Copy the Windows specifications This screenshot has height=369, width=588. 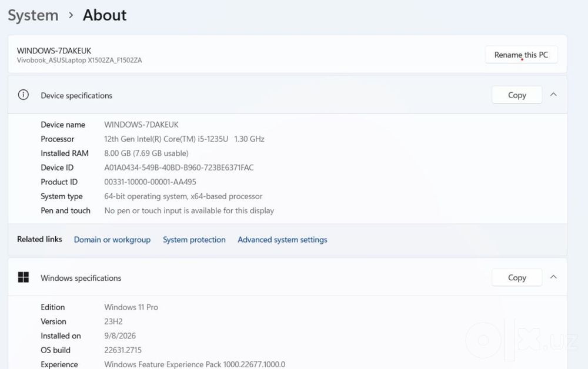(517, 277)
